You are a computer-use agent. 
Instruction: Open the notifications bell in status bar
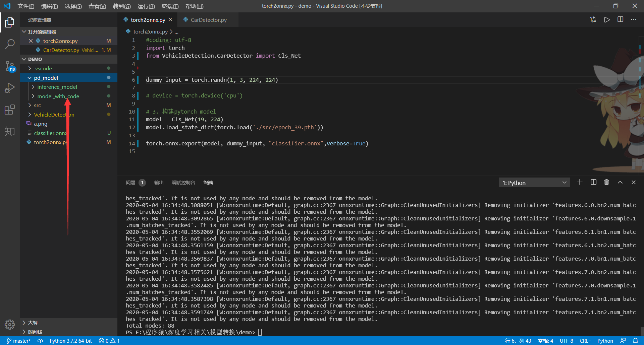(635, 341)
